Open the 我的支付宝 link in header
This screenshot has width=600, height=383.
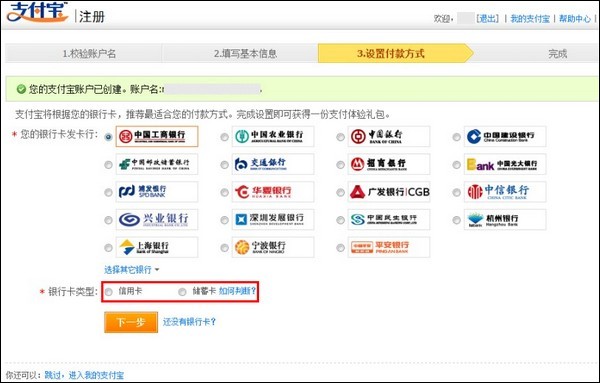530,18
